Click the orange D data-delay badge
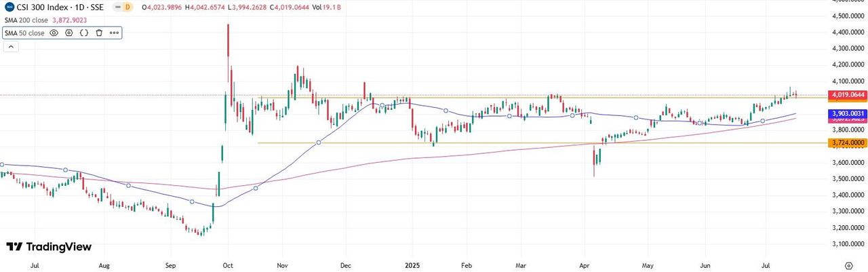The image size is (868, 272). tap(127, 7)
